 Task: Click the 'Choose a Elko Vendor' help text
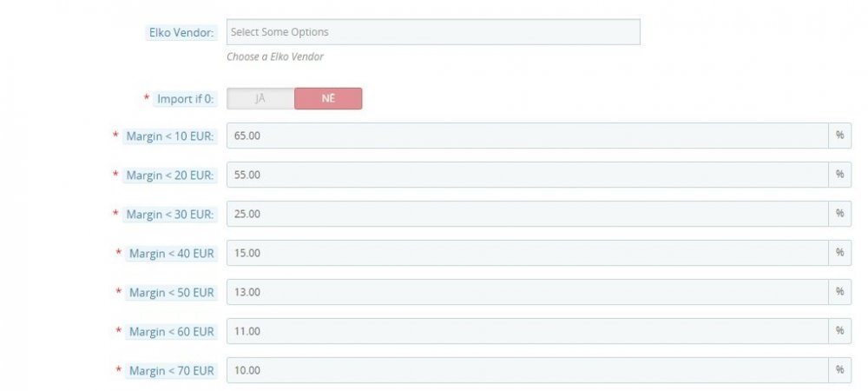click(274, 57)
